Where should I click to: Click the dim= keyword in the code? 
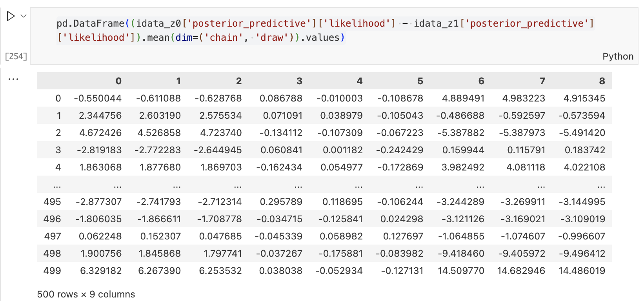coord(184,38)
